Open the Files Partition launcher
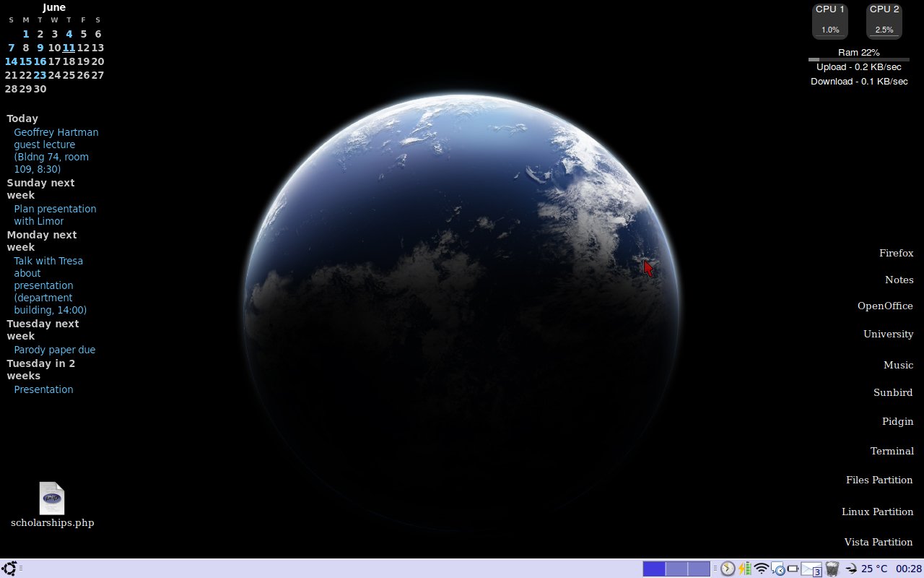This screenshot has width=924, height=578. click(x=879, y=480)
